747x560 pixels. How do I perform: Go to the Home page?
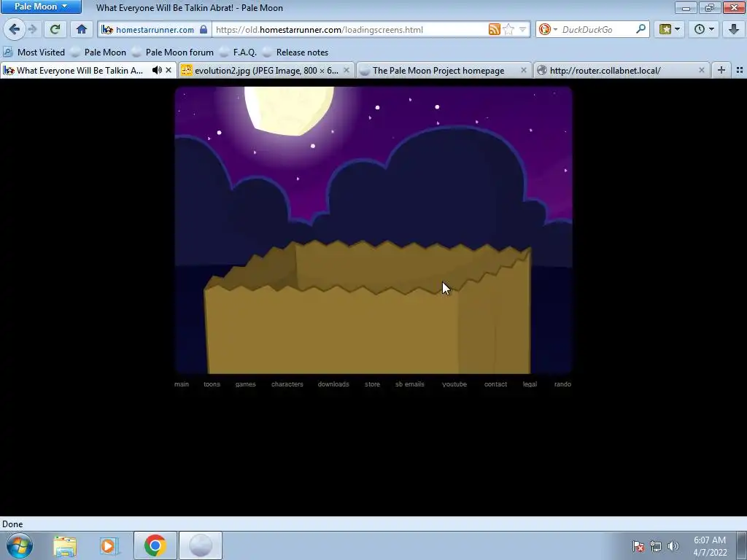point(82,29)
